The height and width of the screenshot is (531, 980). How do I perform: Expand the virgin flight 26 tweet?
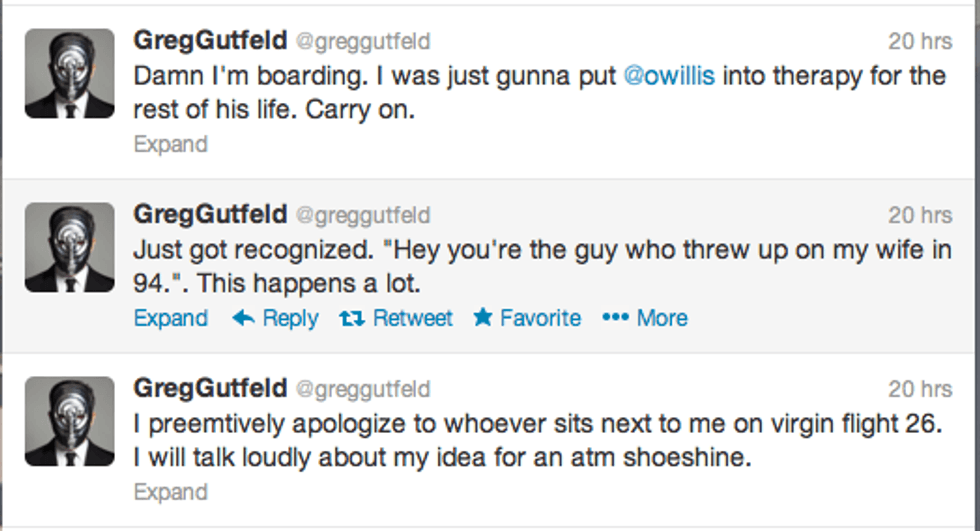pyautogui.click(x=170, y=492)
